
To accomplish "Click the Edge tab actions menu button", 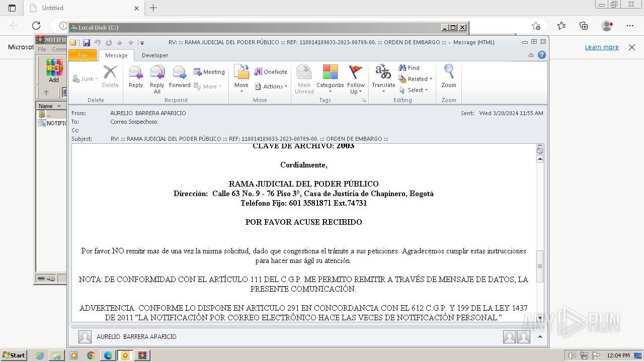I will [12, 8].
